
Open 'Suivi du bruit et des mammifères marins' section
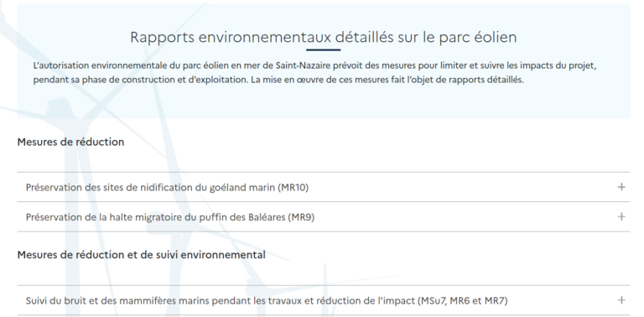pos(324,300)
